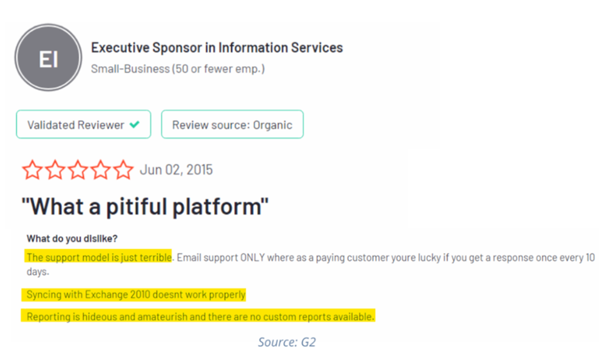Viewport: 607px width, 364px height.
Task: Select the Validated Reviewer badge
Action: pyautogui.click(x=83, y=125)
